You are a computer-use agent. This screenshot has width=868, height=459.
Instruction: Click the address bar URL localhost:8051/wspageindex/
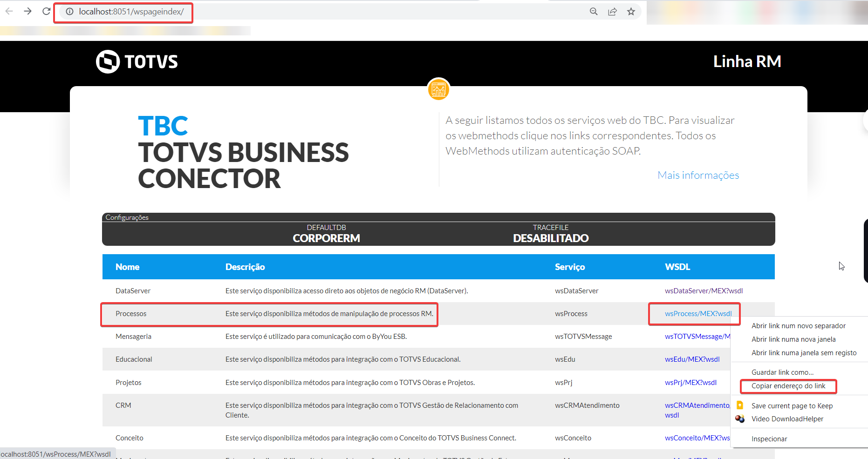(x=131, y=12)
